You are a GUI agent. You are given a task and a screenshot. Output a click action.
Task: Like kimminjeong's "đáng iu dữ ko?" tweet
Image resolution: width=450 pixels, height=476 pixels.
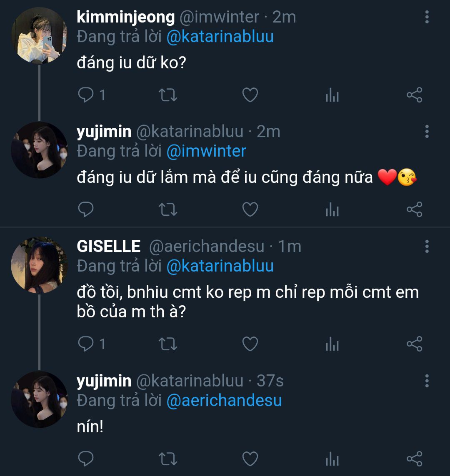click(250, 95)
